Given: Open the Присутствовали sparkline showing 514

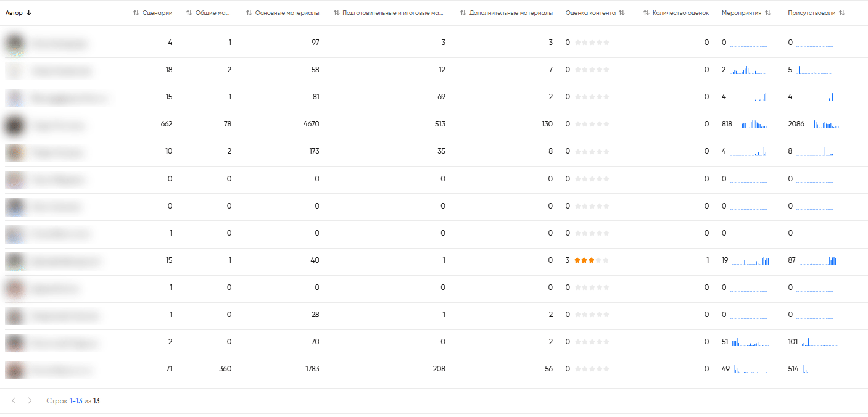Looking at the screenshot, I should [820, 370].
